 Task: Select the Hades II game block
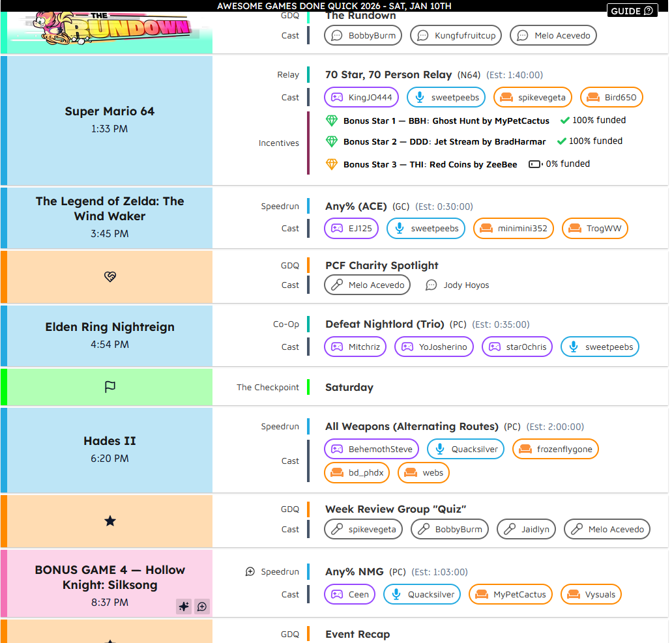[110, 450]
